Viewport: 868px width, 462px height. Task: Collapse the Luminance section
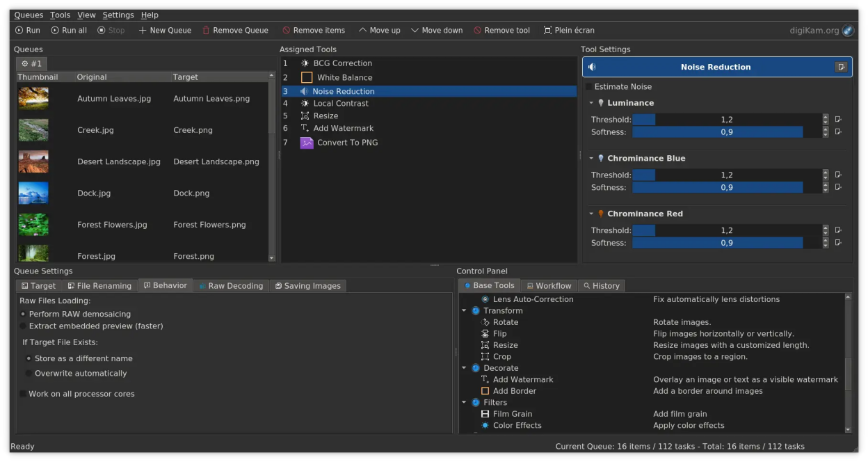591,103
